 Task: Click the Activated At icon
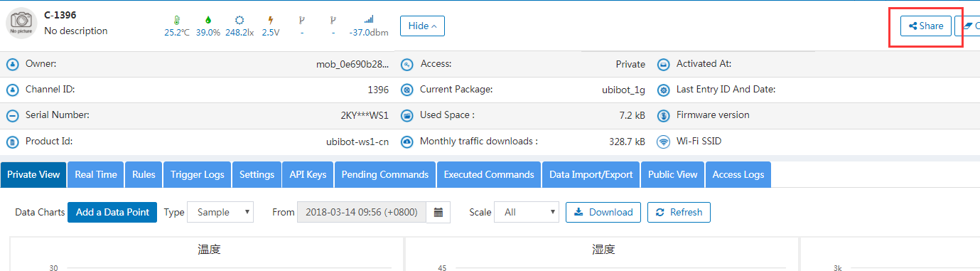[663, 65]
